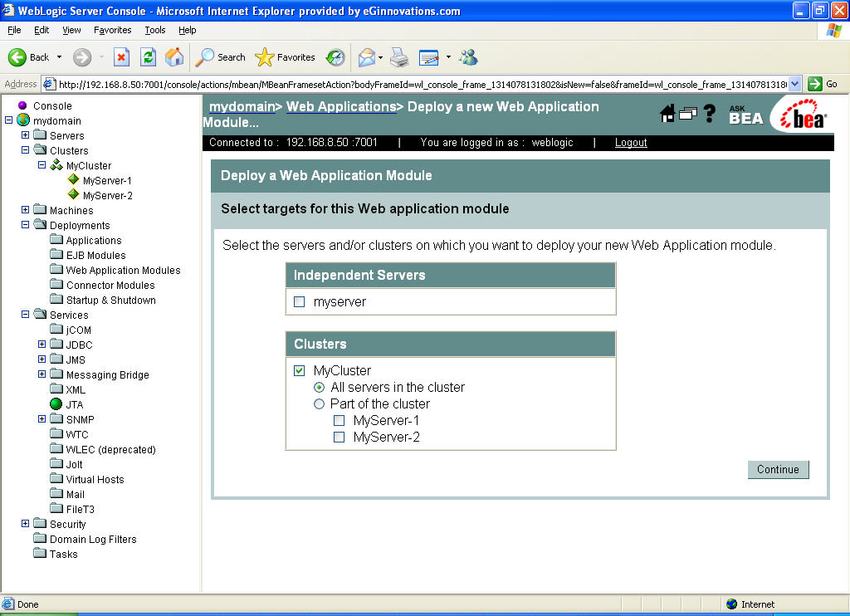Click the Stop page loading icon
This screenshot has height=616, width=850.
(121, 57)
